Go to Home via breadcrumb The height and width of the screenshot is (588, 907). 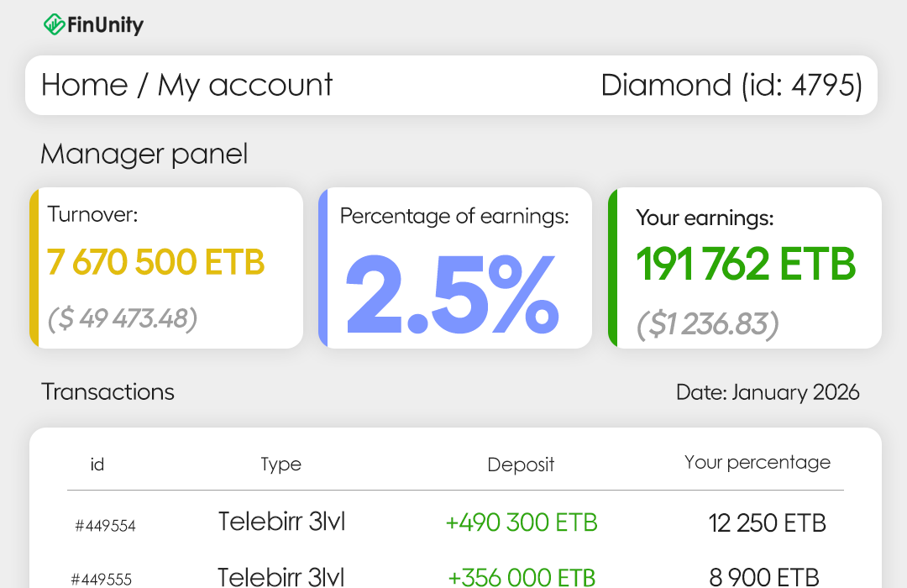(x=84, y=85)
